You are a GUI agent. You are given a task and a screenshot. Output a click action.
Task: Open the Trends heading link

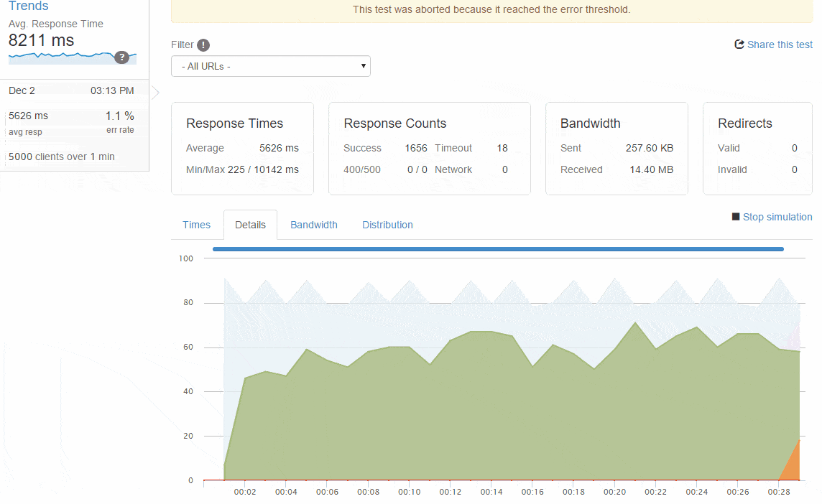click(x=28, y=6)
